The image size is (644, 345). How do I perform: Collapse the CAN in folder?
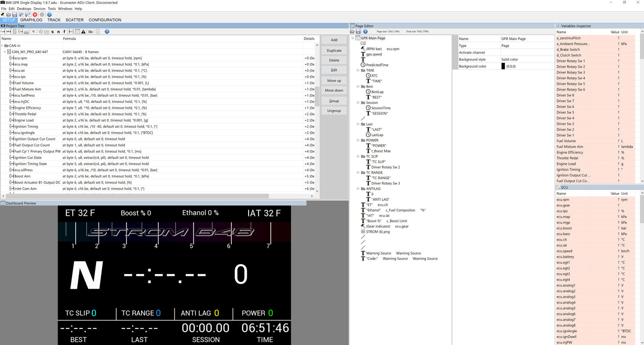2,45
